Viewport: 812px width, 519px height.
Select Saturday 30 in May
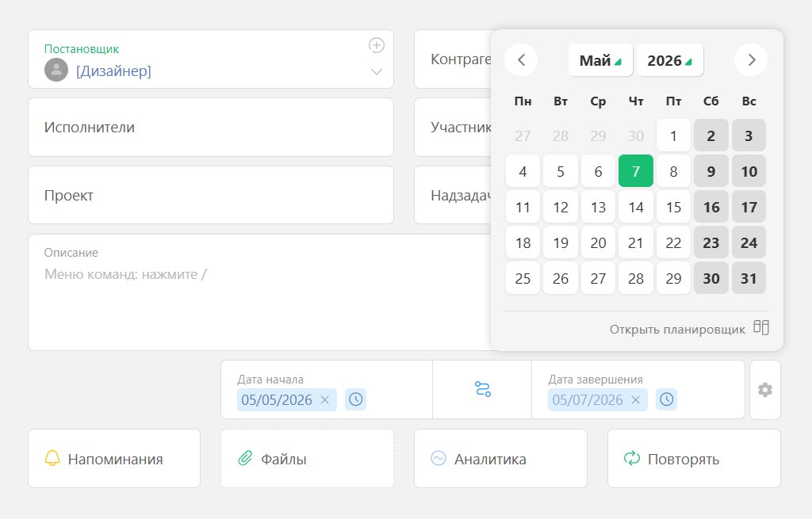711,278
